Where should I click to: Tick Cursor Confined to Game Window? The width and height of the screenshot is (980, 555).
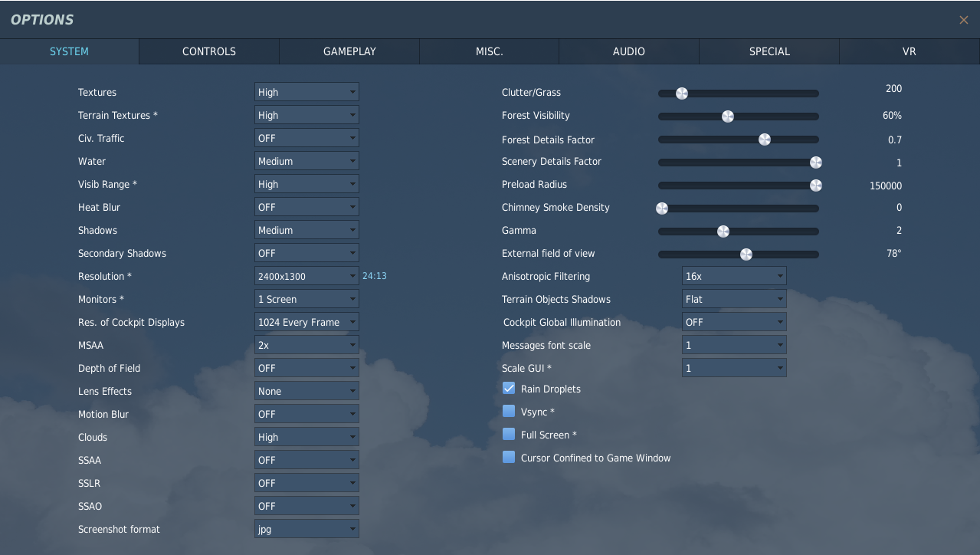tap(509, 457)
